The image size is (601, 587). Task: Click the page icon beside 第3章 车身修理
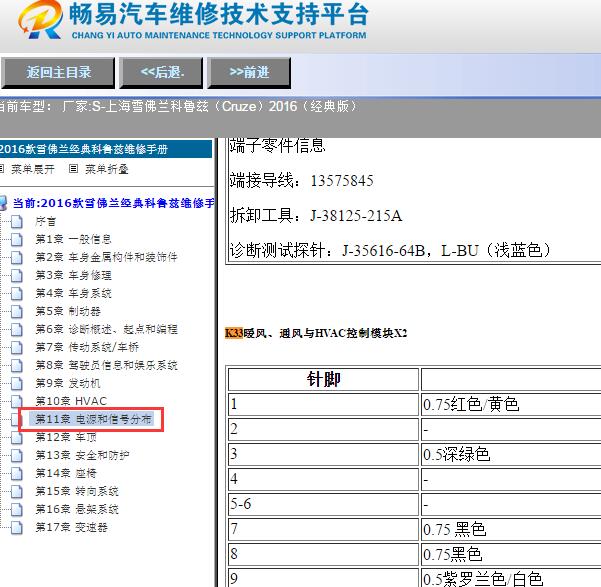(x=16, y=275)
